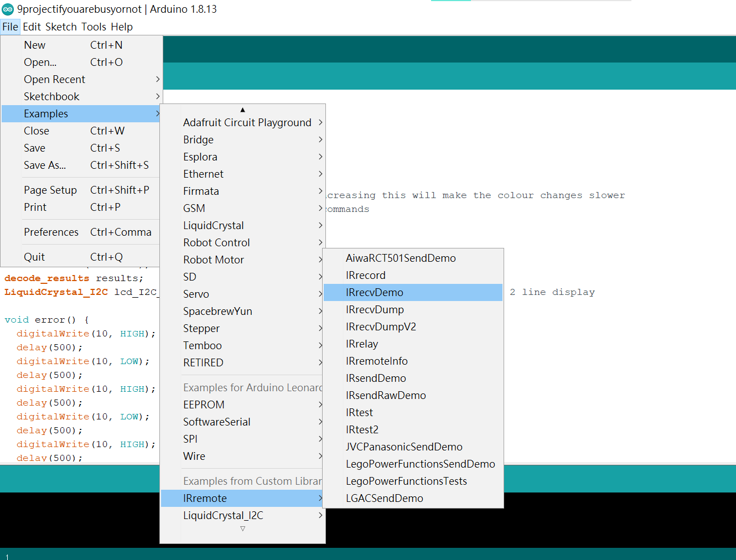Click the '2 line display' comment text
Viewport: 736px width, 560px height.
click(x=552, y=292)
